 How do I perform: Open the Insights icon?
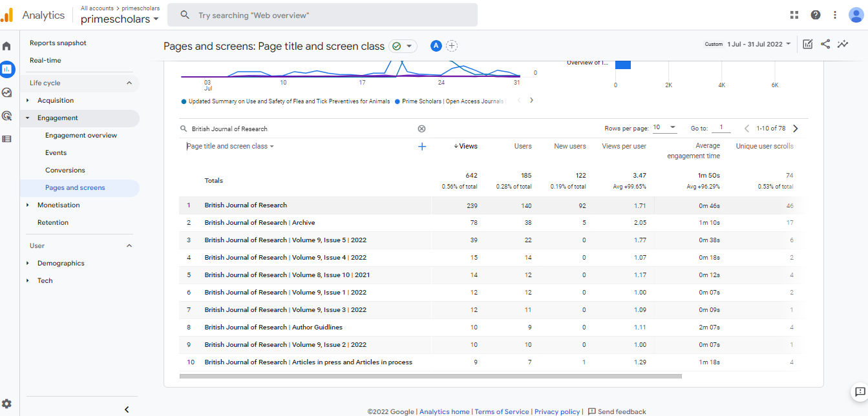843,44
